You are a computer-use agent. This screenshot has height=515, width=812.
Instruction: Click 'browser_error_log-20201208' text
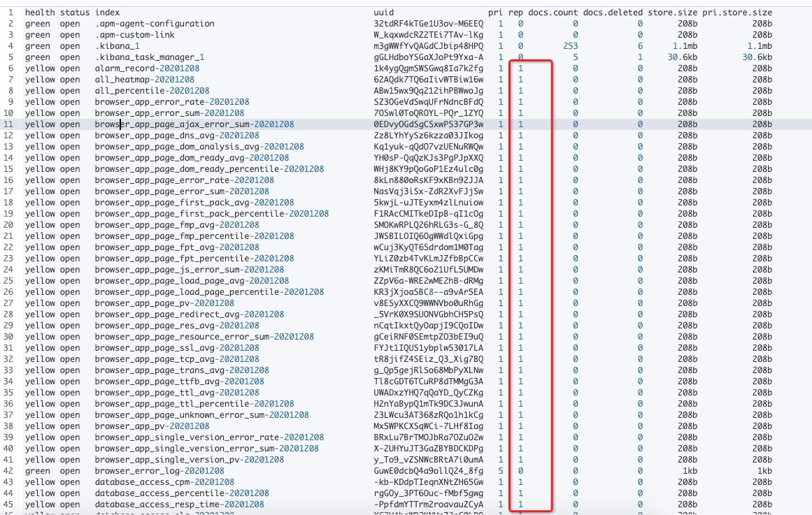pyautogui.click(x=159, y=471)
